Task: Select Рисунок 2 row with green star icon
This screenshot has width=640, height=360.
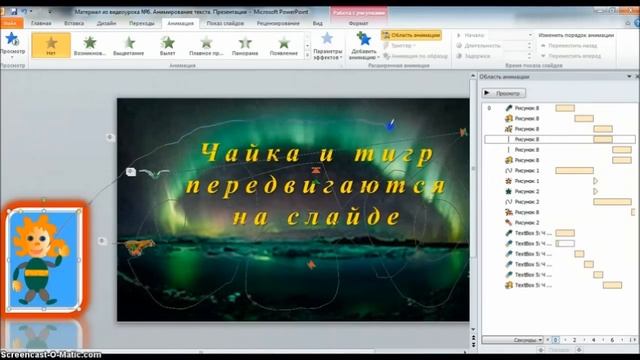Action: point(560,191)
